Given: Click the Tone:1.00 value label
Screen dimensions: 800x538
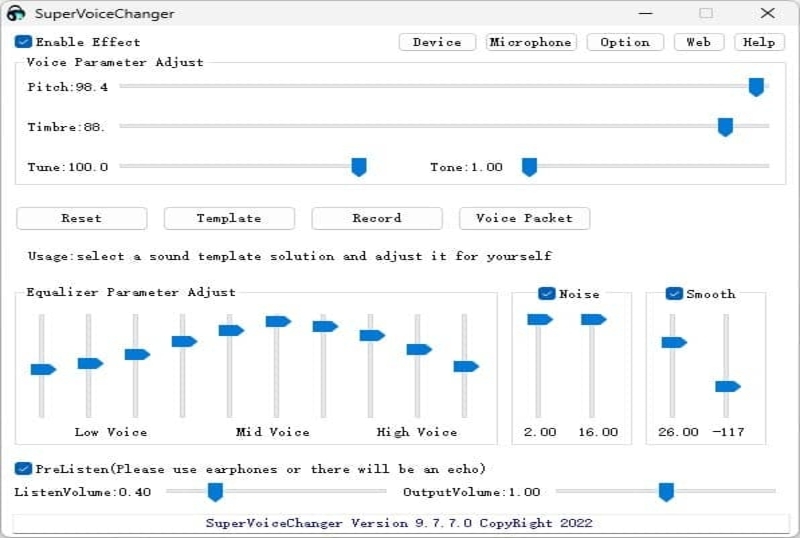Looking at the screenshot, I should 466,167.
